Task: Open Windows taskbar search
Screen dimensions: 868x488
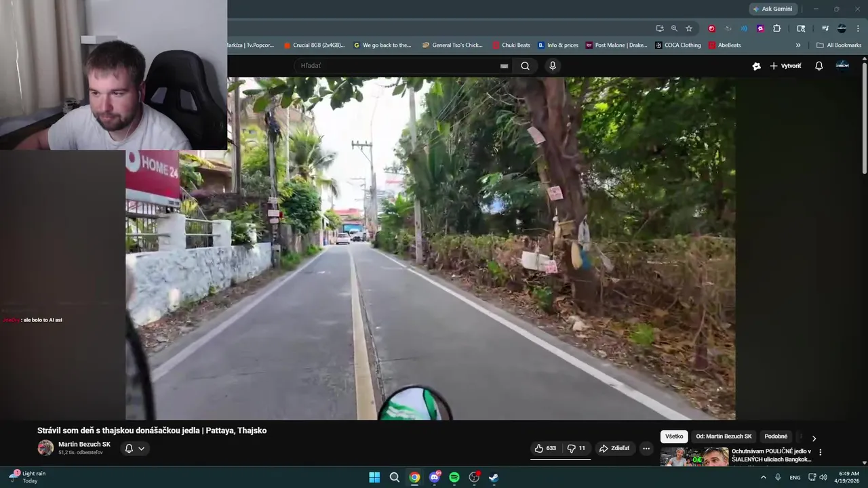Action: pos(395,477)
